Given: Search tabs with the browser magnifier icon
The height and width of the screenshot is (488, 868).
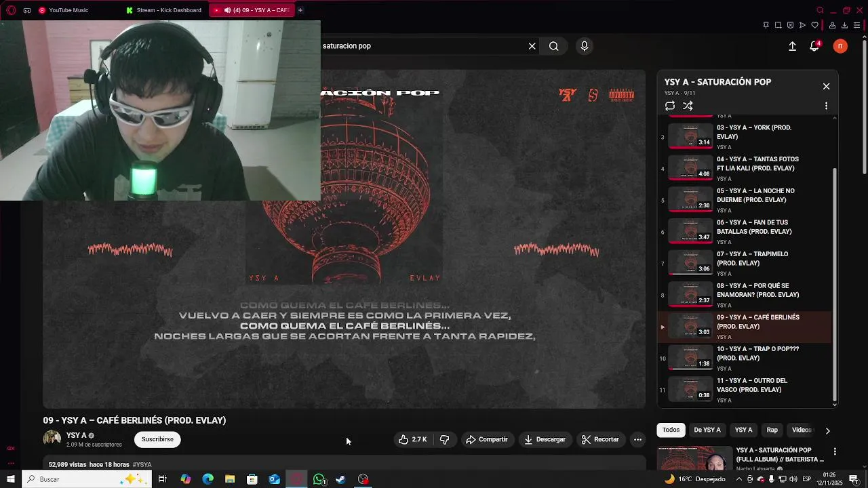Looking at the screenshot, I should 820,10.
